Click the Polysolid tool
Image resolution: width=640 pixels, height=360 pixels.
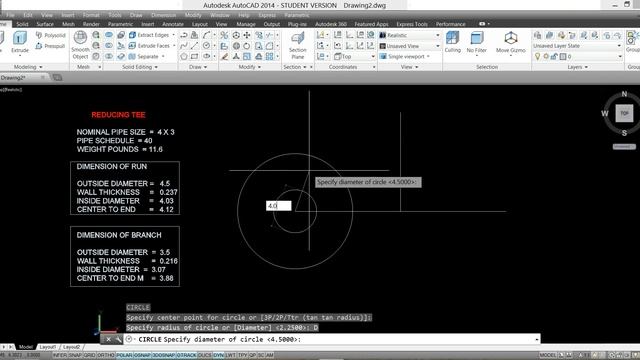[x=51, y=36]
